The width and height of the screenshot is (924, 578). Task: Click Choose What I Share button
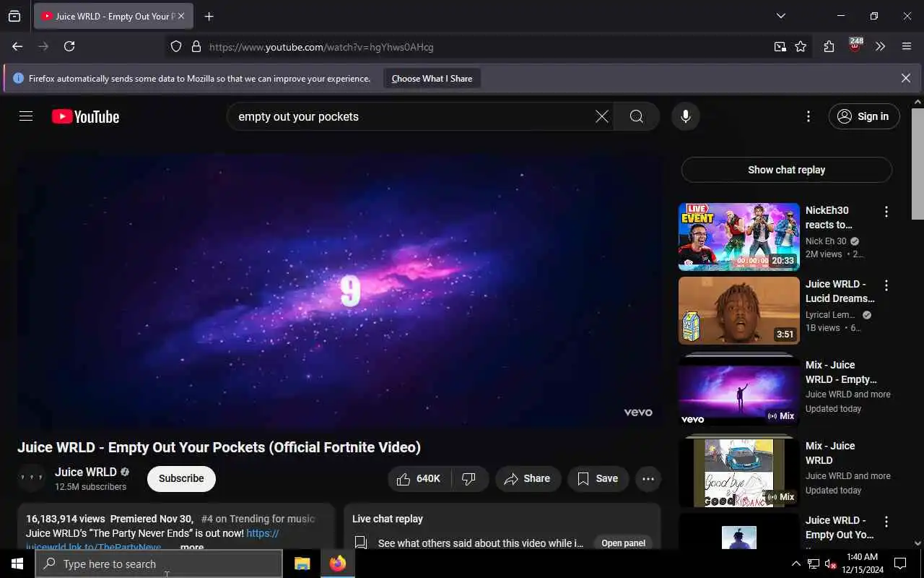coord(432,78)
